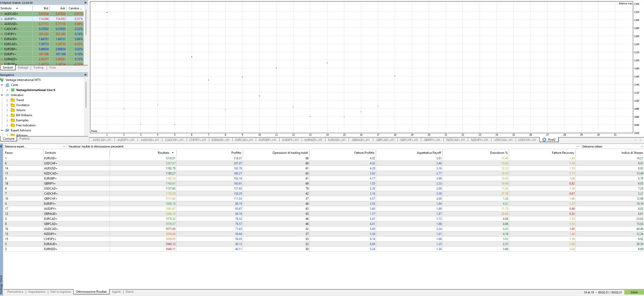Viewport: 644px width, 296px height.
Task: Open the Seleziona expert dropdown
Action: [x=64, y=146]
